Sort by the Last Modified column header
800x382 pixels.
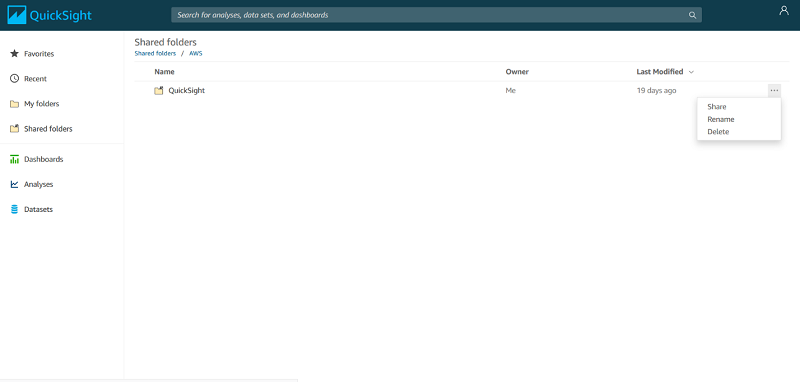[660, 72]
